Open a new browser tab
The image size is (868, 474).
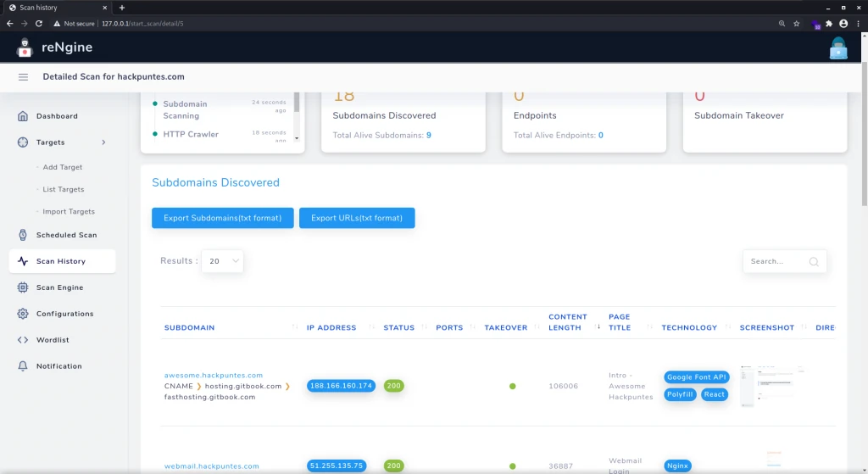point(122,8)
